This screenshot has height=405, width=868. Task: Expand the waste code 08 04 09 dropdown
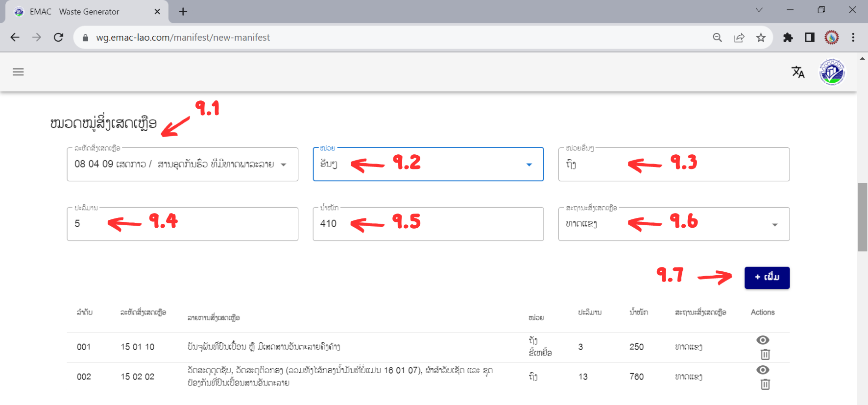pos(283,165)
